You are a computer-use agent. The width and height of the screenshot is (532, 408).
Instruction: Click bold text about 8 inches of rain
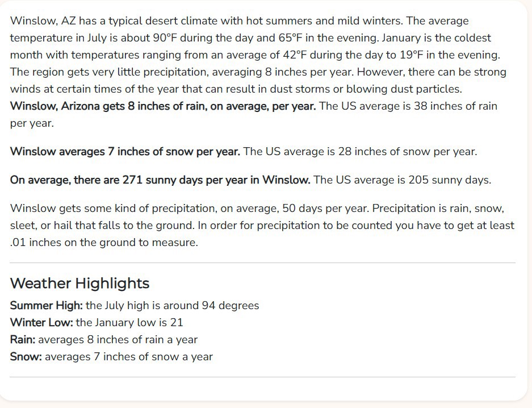[x=163, y=106]
